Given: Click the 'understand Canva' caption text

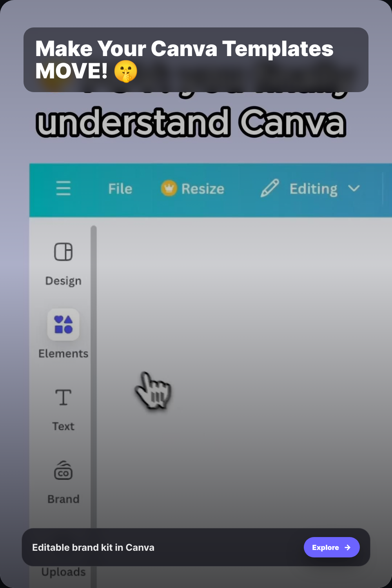Looking at the screenshot, I should pyautogui.click(x=191, y=123).
